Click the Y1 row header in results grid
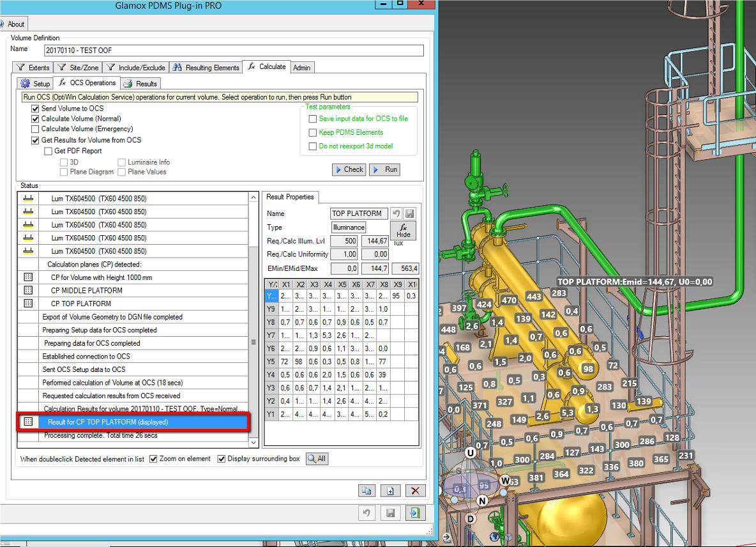This screenshot has height=547, width=756. [271, 414]
